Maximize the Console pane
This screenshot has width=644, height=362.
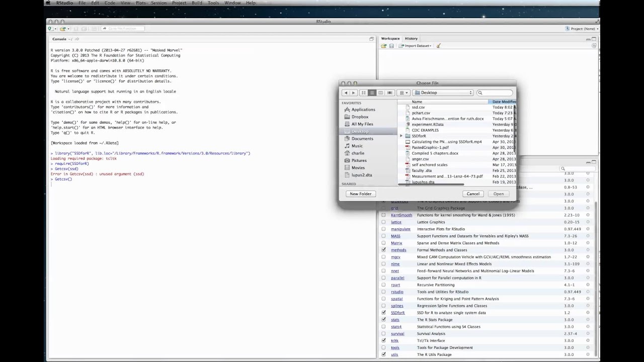pos(372,39)
